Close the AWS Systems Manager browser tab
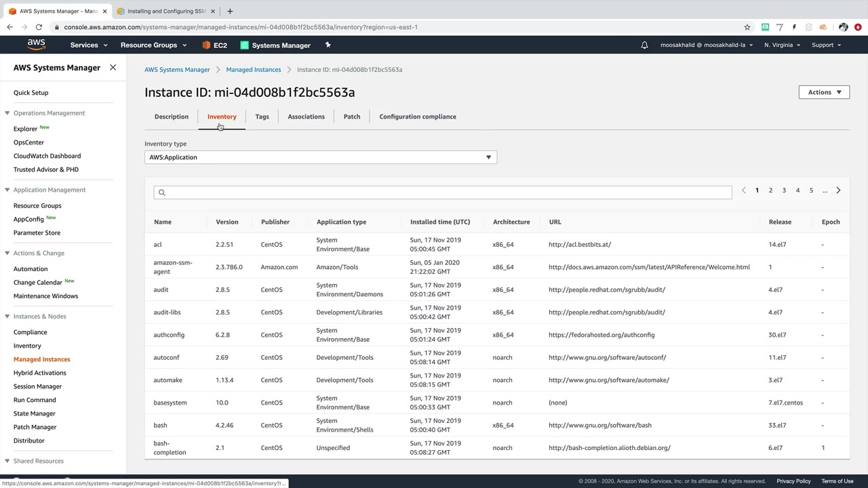Image resolution: width=868 pixels, height=488 pixels. pos(104,12)
